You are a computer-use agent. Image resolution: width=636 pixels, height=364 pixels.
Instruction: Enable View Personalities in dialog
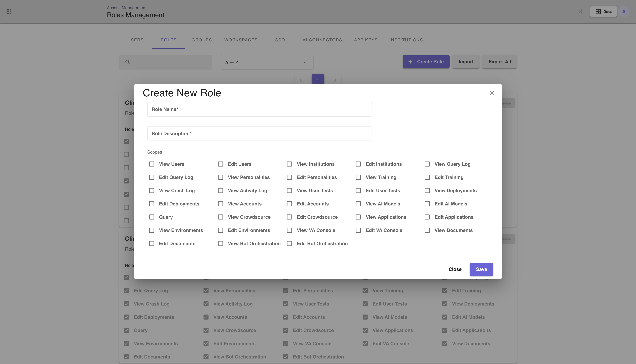coord(220,177)
